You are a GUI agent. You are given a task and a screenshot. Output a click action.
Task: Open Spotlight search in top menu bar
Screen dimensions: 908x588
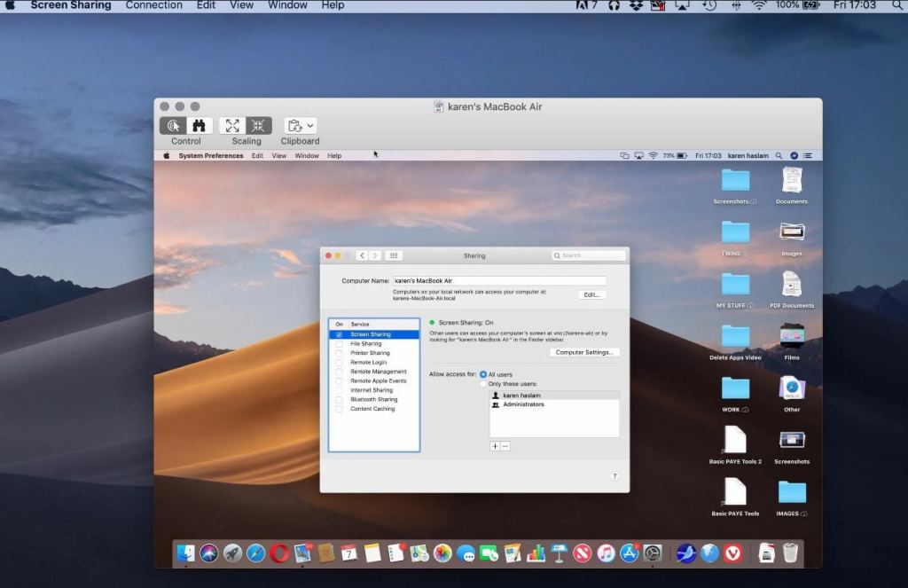click(898, 5)
